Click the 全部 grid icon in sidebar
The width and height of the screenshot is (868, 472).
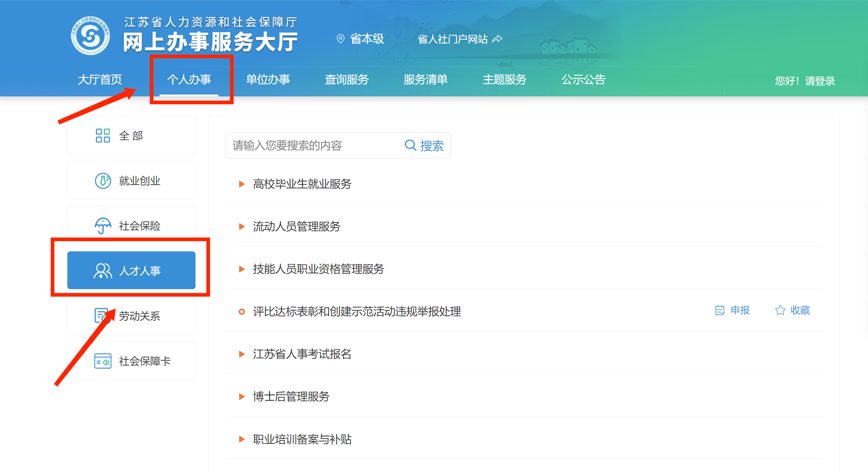pyautogui.click(x=103, y=136)
